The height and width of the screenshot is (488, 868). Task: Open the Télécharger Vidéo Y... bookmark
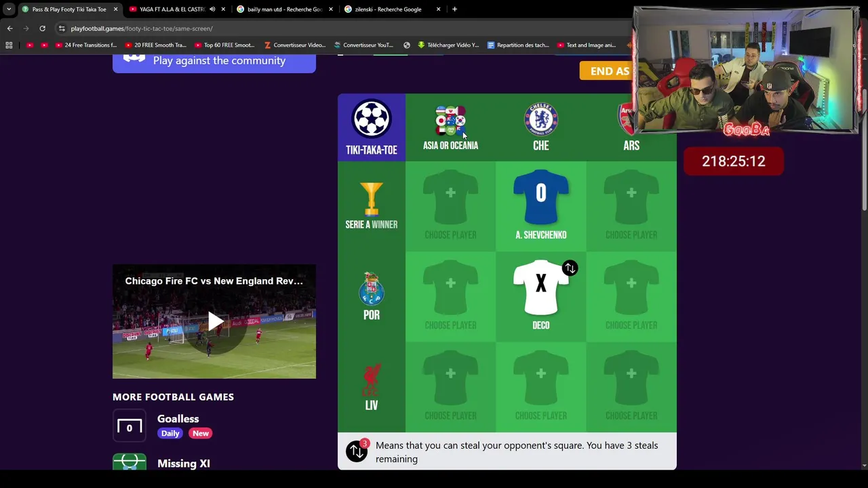[448, 45]
